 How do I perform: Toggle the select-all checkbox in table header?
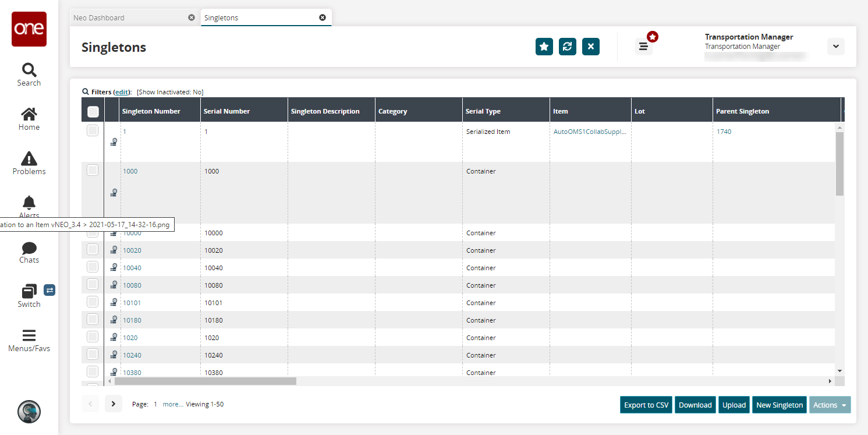[x=93, y=112]
